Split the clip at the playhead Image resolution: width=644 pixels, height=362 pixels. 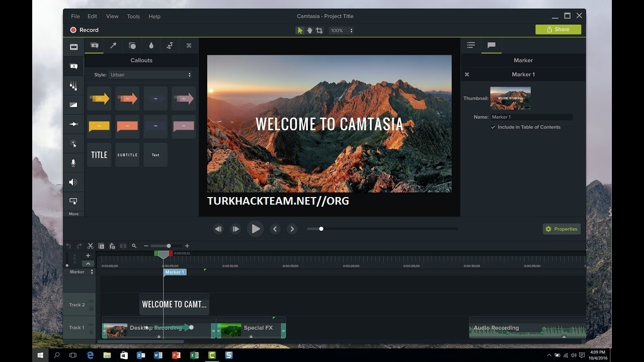[123, 246]
